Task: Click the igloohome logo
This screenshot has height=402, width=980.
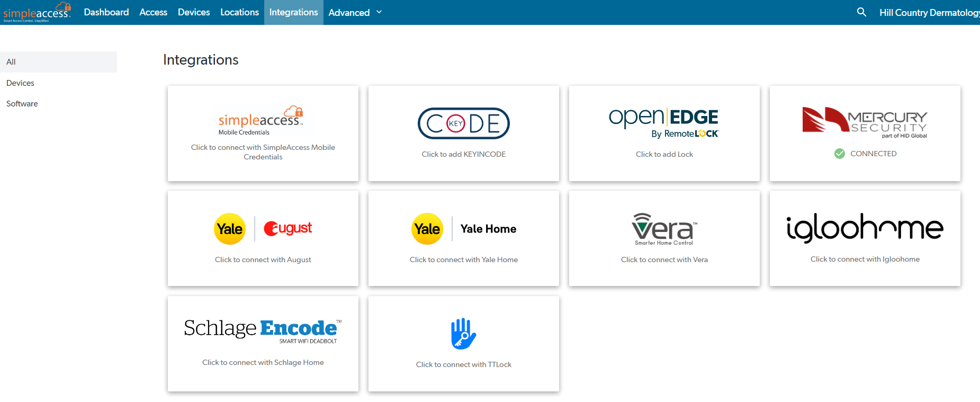Action: click(x=865, y=228)
